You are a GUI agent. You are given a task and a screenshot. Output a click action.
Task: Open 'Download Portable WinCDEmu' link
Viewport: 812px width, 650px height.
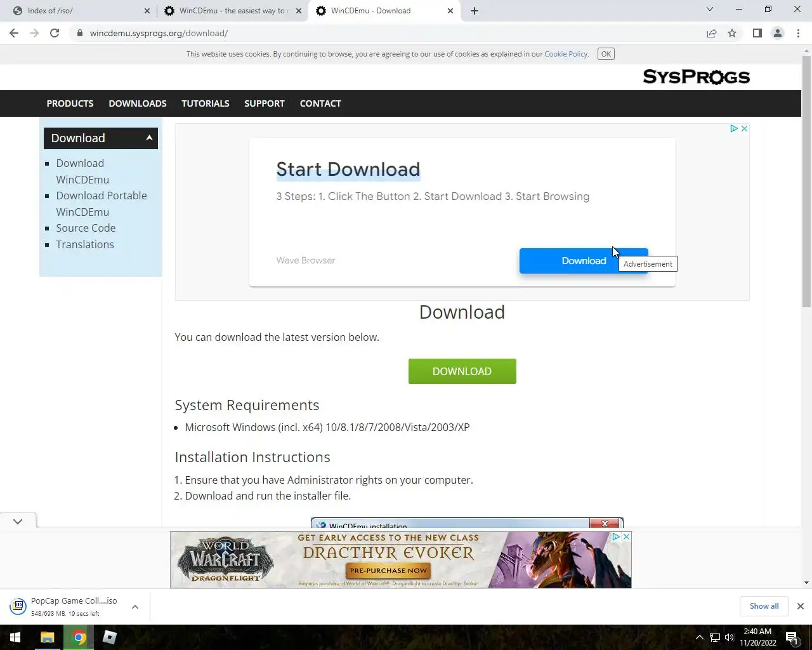tap(101, 204)
